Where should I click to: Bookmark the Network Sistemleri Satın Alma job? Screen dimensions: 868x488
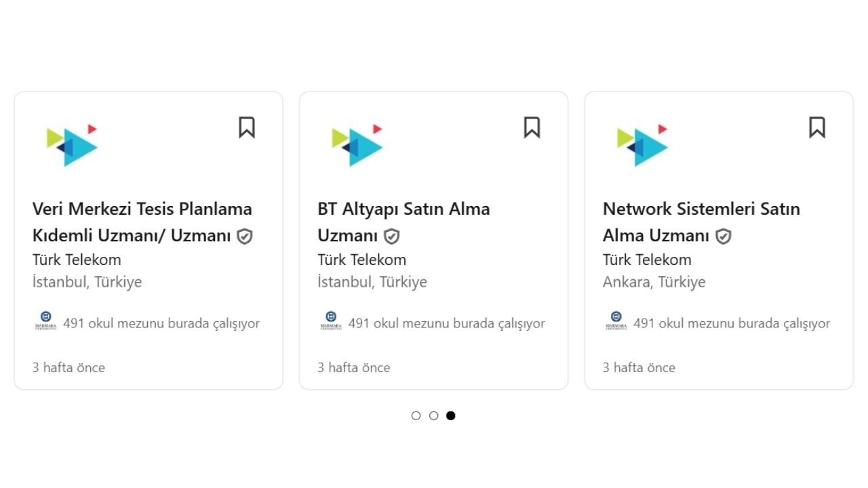tap(817, 127)
